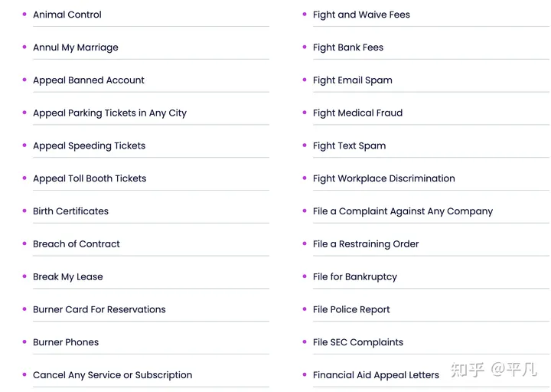551x392 pixels.
Task: Choose Appeal Speeding Tickets
Action: (x=89, y=146)
